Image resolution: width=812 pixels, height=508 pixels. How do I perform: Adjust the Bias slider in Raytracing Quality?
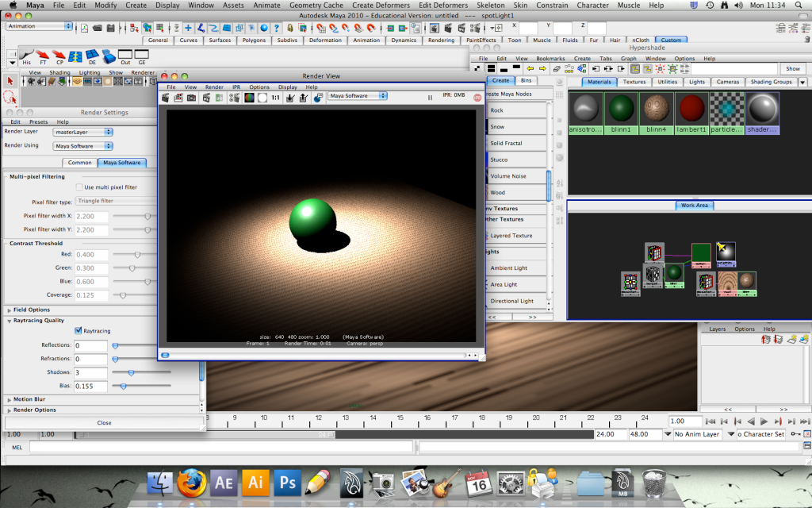tap(123, 387)
